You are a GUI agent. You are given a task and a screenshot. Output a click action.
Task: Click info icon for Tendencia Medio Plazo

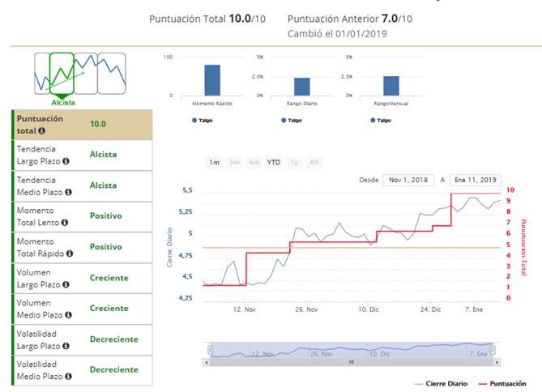point(68,192)
